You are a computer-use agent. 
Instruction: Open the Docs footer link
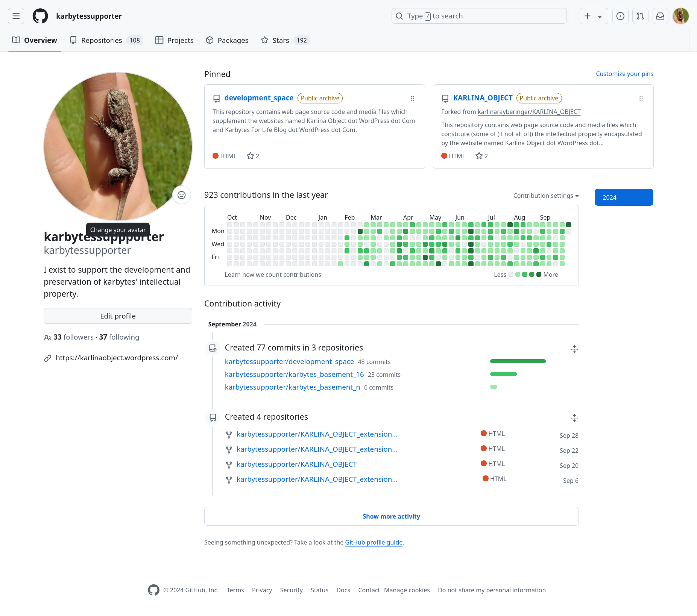343,590
